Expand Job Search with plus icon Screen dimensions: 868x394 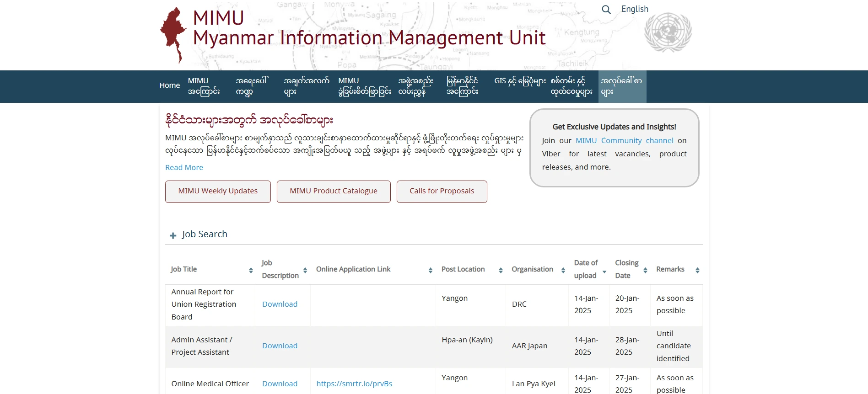tap(173, 235)
